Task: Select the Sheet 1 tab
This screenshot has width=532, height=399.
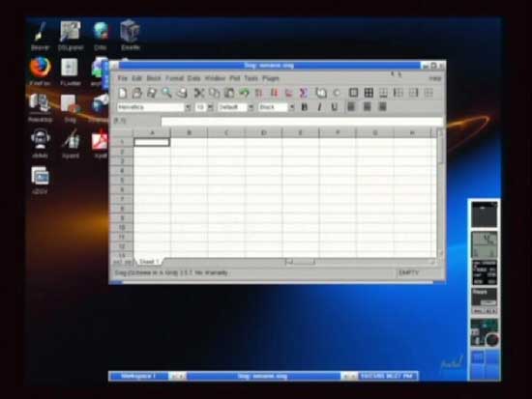Action: click(149, 262)
